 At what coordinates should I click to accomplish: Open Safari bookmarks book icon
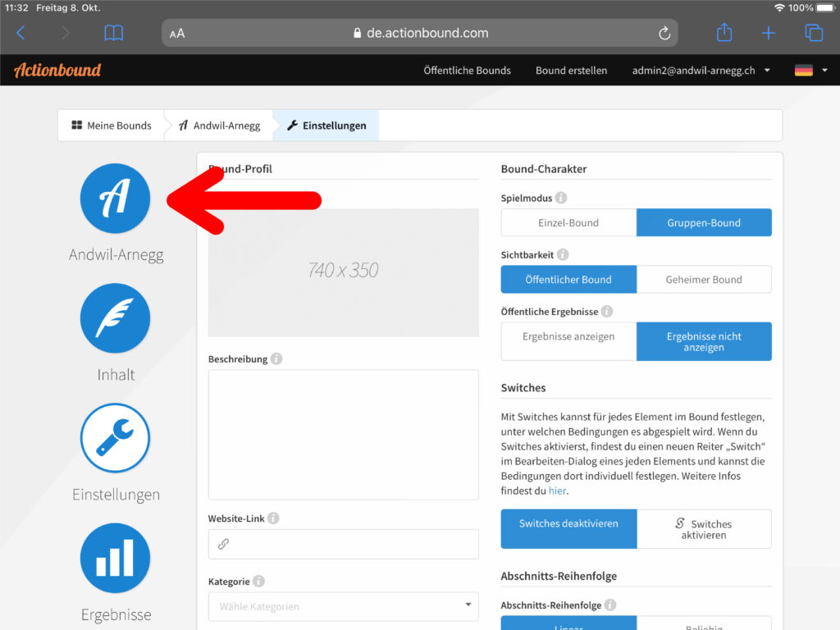(114, 33)
